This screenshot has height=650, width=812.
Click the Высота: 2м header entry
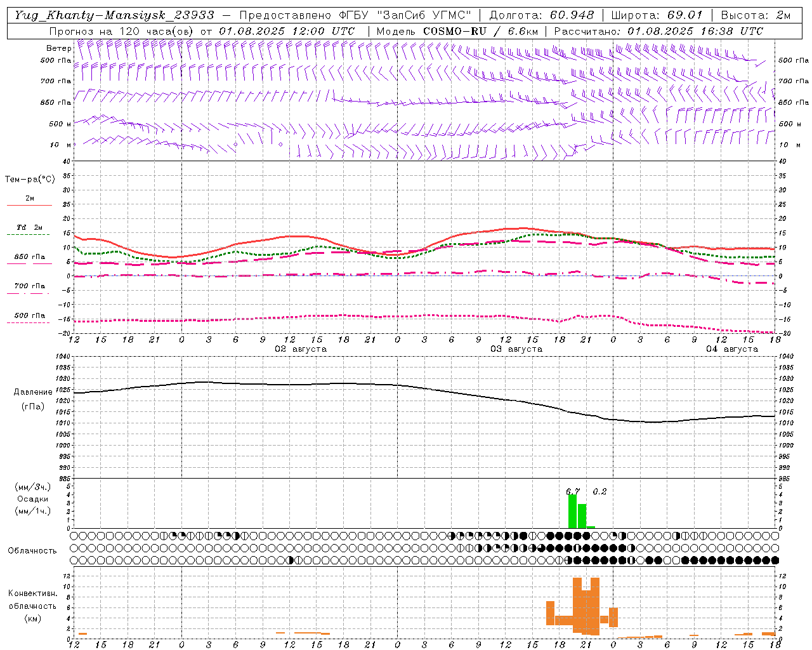(755, 15)
